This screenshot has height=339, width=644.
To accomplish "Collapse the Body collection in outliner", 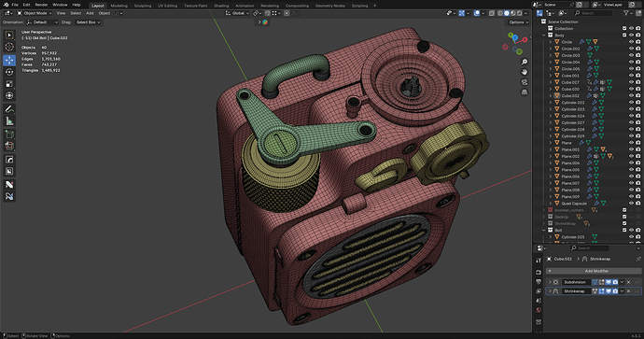I will 544,35.
